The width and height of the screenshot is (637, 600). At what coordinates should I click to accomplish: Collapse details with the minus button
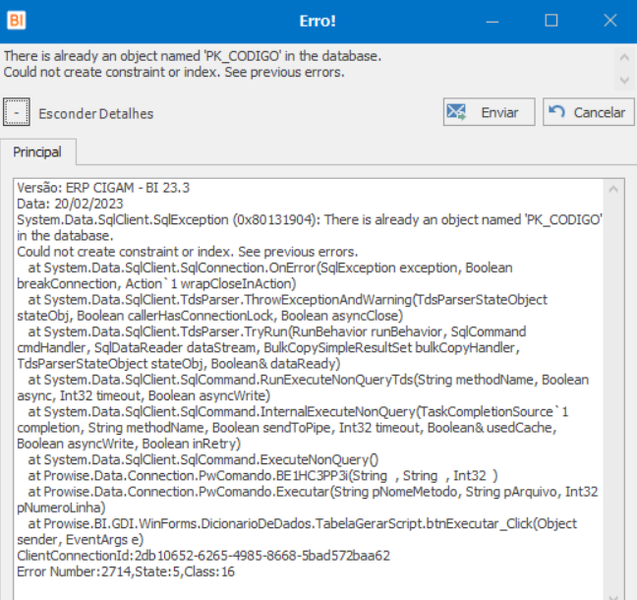click(17, 112)
